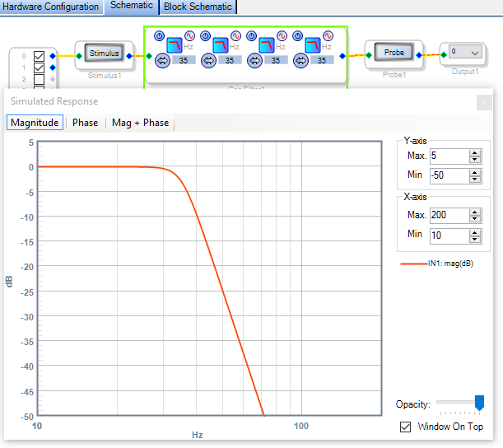Screen dimensions: 503x448
Task: Enable input channel 2 checkbox
Action: pos(40,79)
